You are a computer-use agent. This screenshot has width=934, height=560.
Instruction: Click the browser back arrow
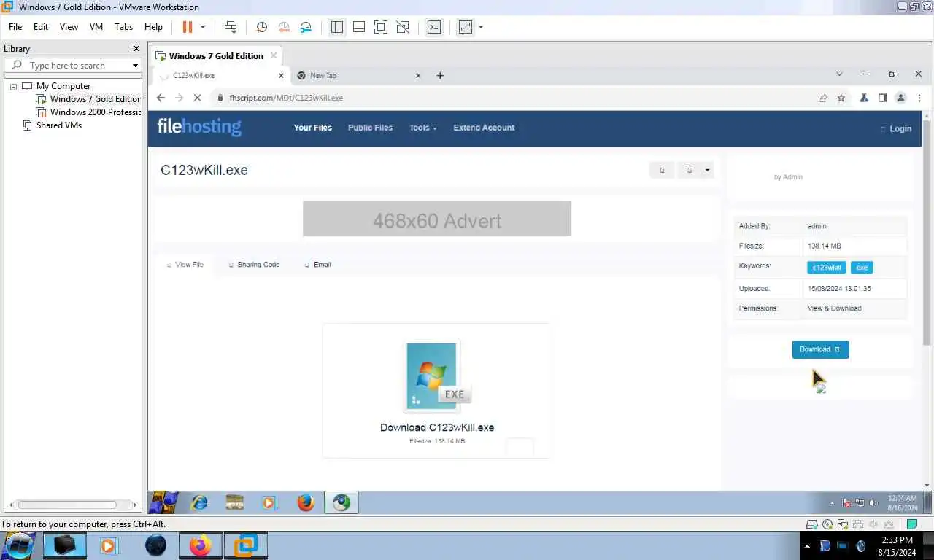point(161,98)
